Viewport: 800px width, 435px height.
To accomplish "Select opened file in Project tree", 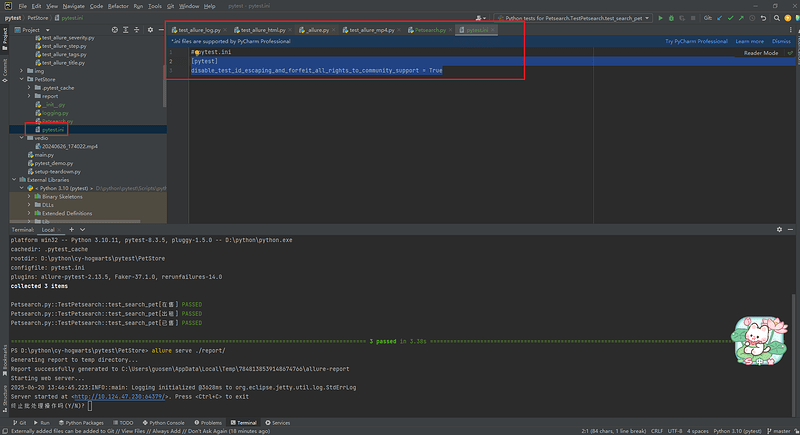I will pyautogui.click(x=115, y=30).
